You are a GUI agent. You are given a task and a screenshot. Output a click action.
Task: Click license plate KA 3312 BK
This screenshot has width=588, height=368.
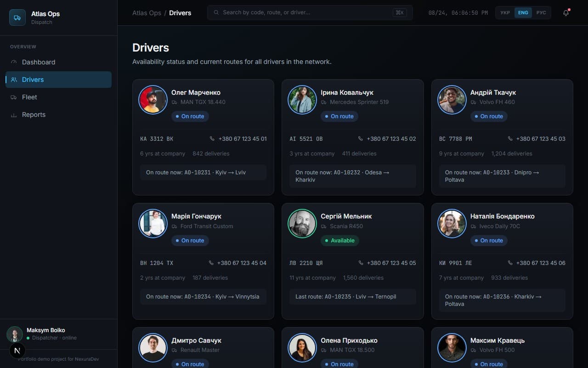pos(157,138)
